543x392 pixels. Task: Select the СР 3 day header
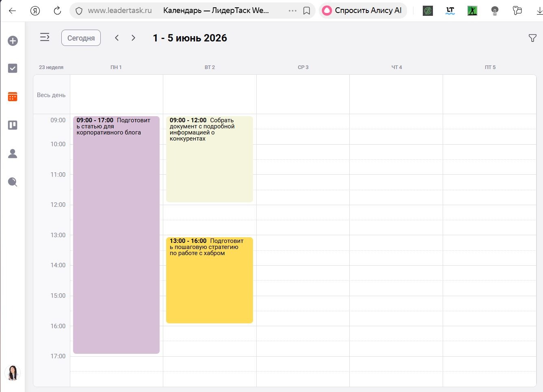[x=303, y=67]
